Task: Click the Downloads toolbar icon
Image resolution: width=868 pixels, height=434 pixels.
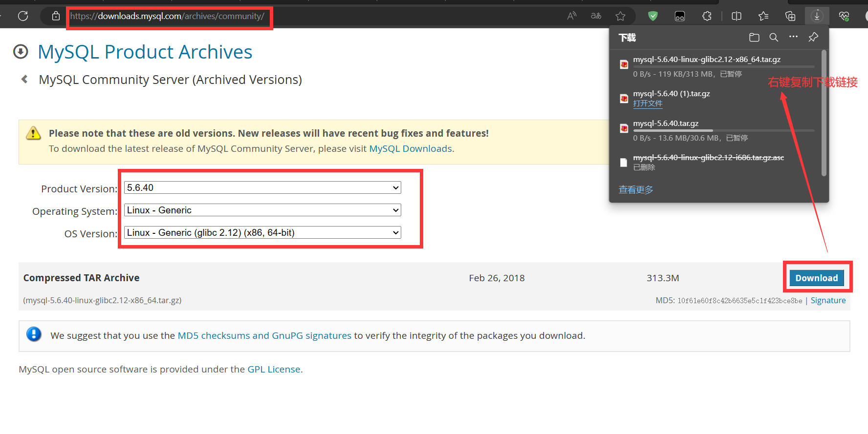Action: click(817, 16)
